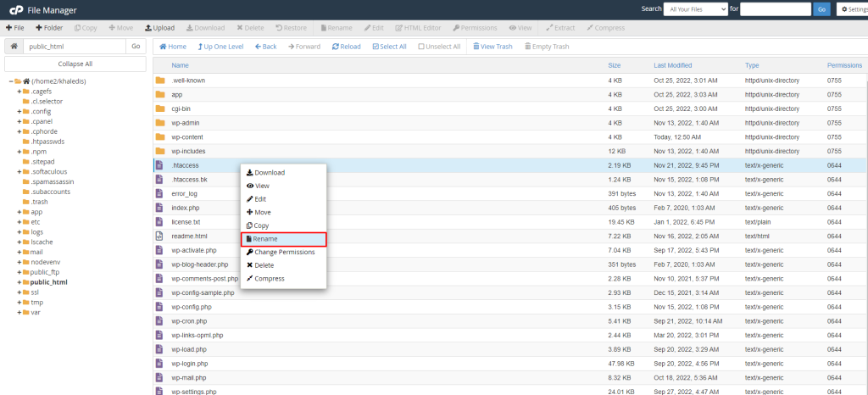Expand the public_ftp tree node
Screen dimensions: 868x395
click(x=19, y=272)
